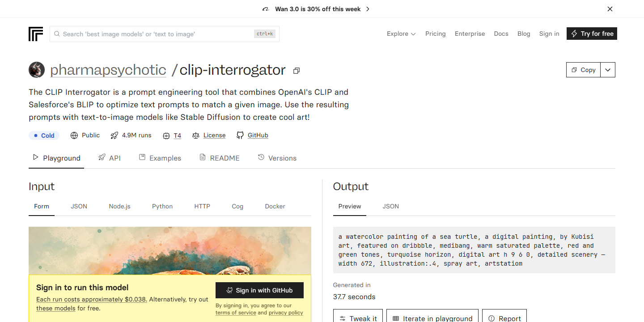Click the search magnifier icon

click(x=57, y=34)
